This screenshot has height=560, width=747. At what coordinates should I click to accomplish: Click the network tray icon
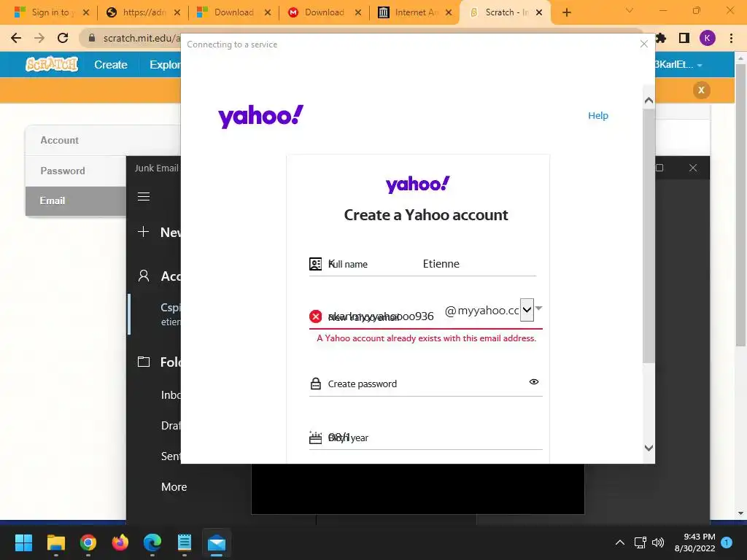click(x=640, y=542)
